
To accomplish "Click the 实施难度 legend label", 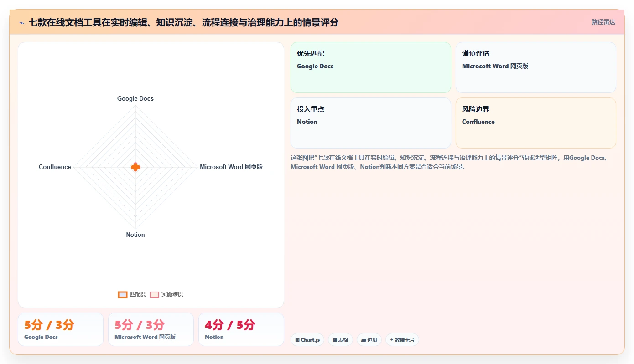I will tap(172, 294).
